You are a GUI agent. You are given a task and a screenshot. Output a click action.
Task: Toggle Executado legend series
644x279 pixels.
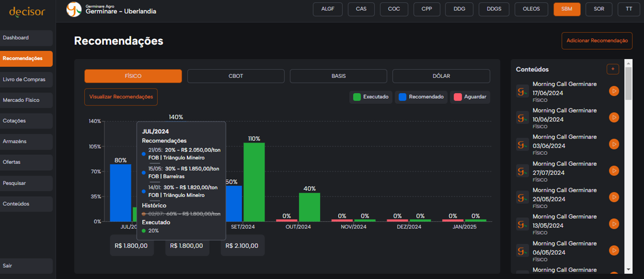[371, 97]
